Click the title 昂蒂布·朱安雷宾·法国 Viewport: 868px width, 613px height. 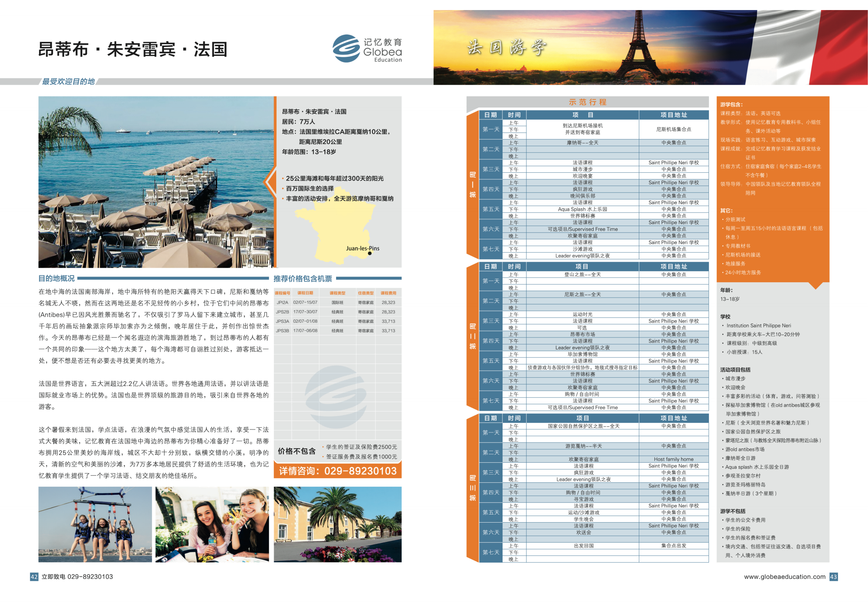tap(133, 49)
